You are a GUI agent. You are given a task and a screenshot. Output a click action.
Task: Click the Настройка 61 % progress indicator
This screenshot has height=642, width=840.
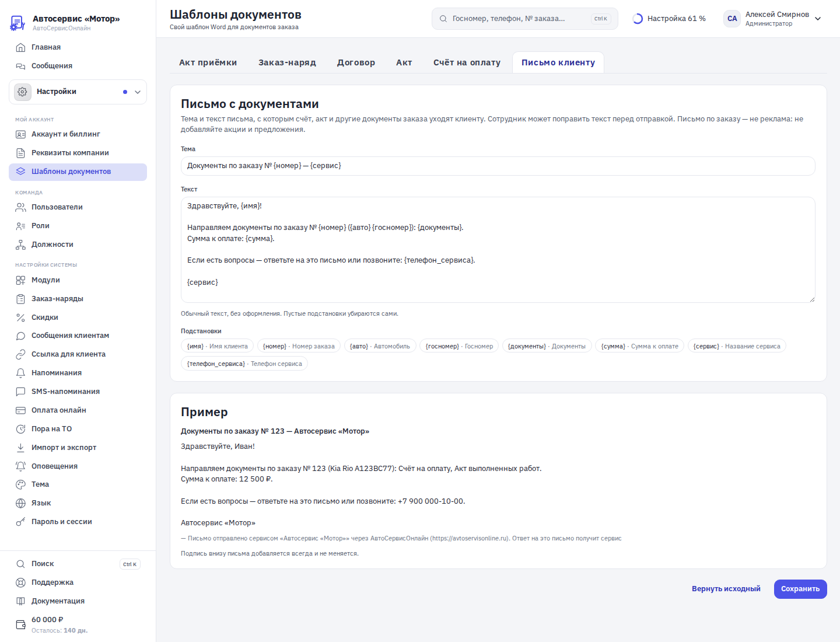[669, 19]
